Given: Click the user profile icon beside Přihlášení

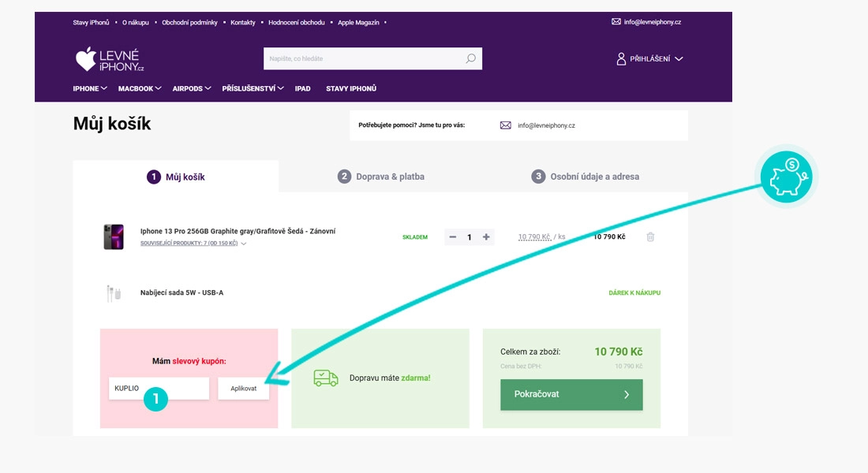Looking at the screenshot, I should tap(621, 58).
